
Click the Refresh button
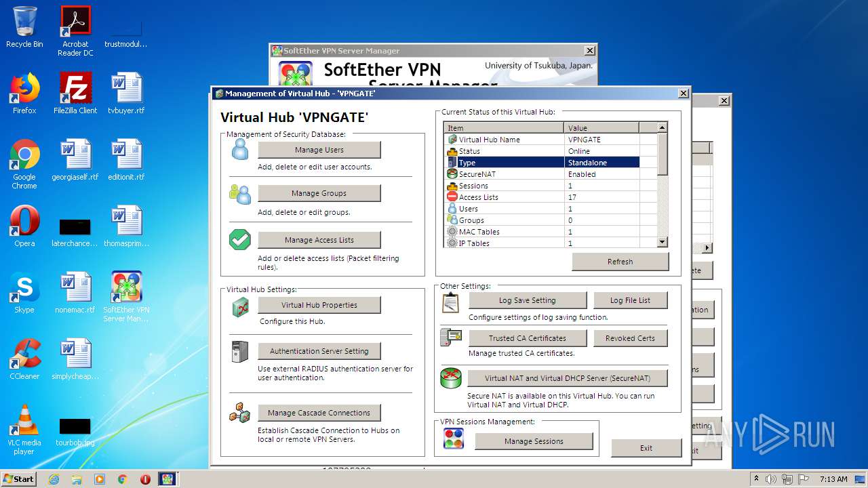pos(620,262)
